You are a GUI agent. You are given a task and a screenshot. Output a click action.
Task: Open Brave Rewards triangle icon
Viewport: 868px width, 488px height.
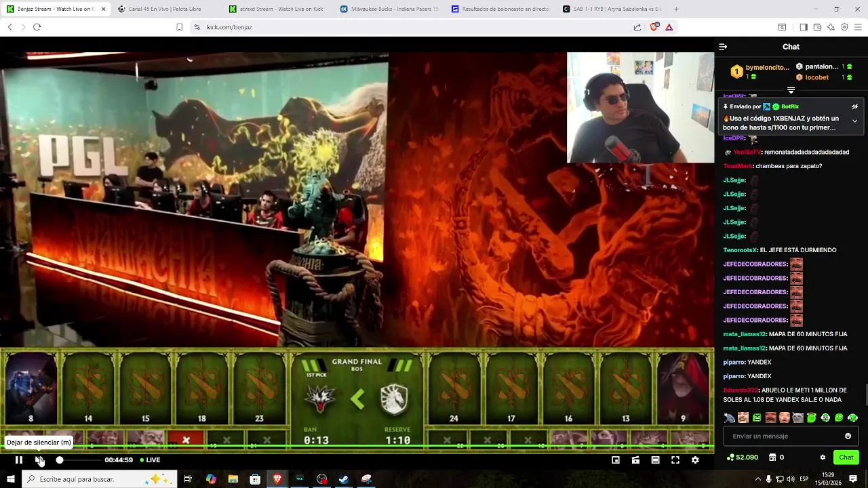coord(669,27)
